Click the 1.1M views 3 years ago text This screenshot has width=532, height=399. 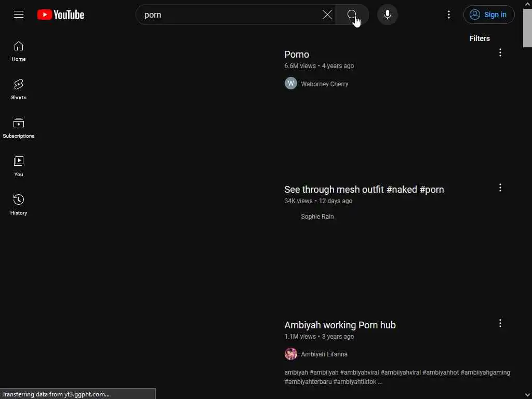(319, 337)
